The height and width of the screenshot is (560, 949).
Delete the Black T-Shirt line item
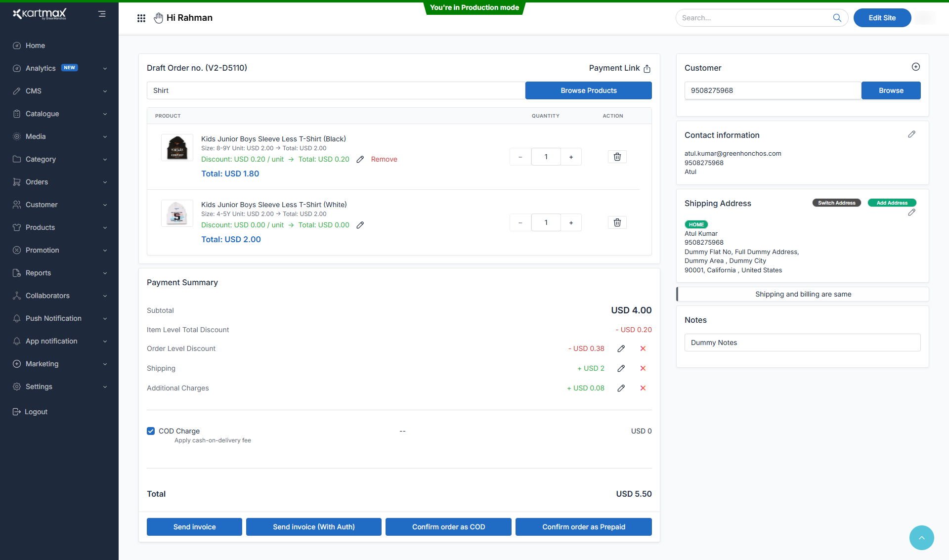point(617,157)
